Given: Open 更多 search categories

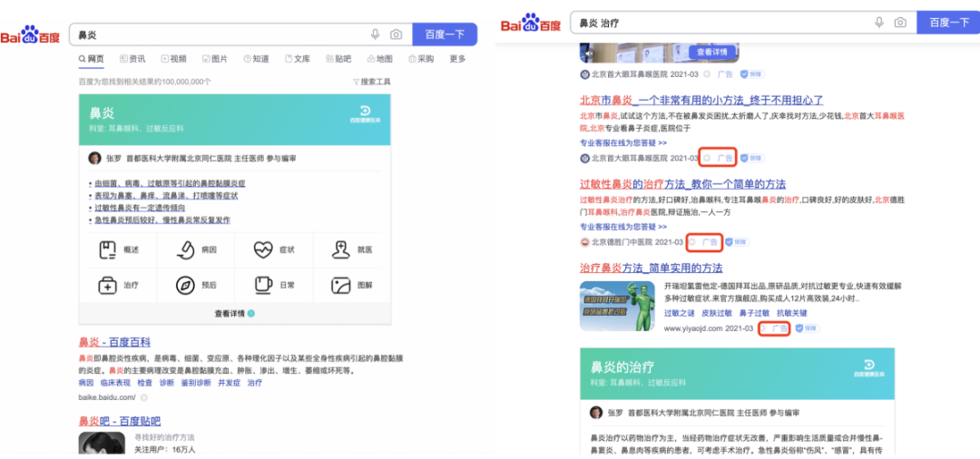Looking at the screenshot, I should pyautogui.click(x=457, y=59).
